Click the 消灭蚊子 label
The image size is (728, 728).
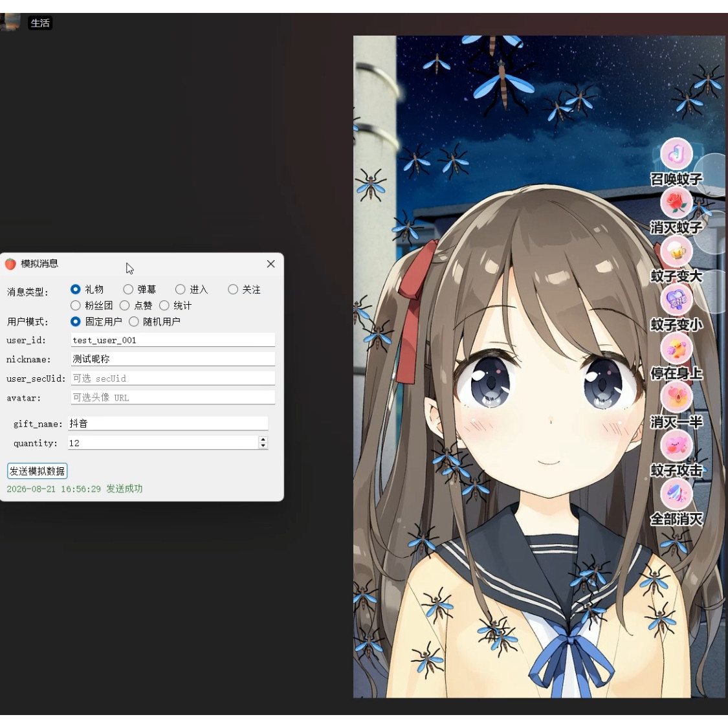point(676,228)
